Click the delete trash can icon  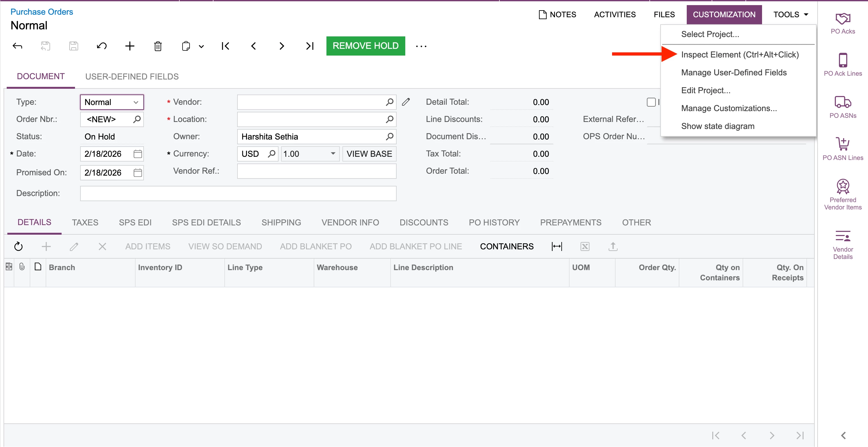tap(158, 46)
